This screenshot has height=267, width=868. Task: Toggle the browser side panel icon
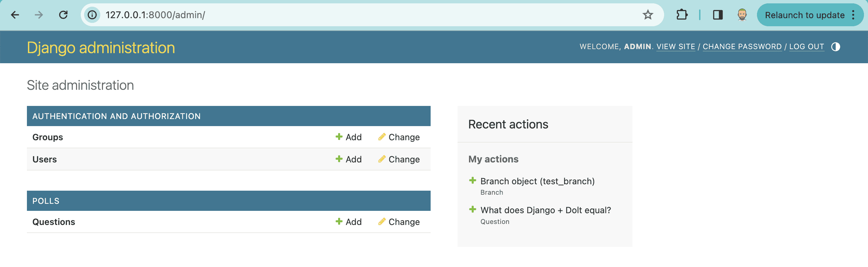(718, 15)
